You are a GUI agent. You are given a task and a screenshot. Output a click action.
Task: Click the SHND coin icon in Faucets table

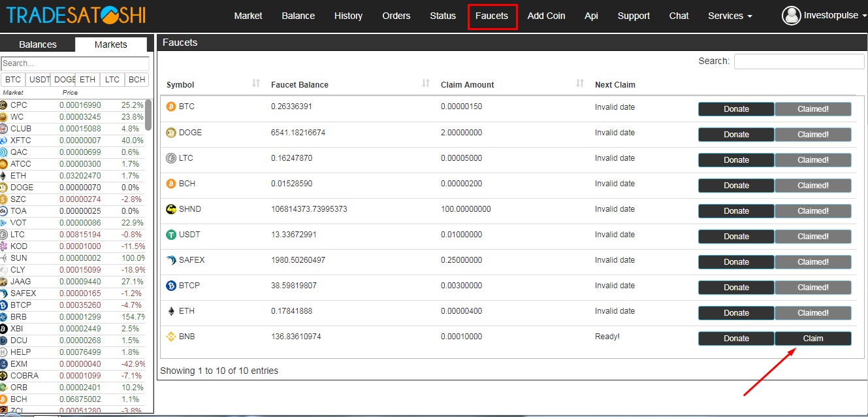click(171, 209)
